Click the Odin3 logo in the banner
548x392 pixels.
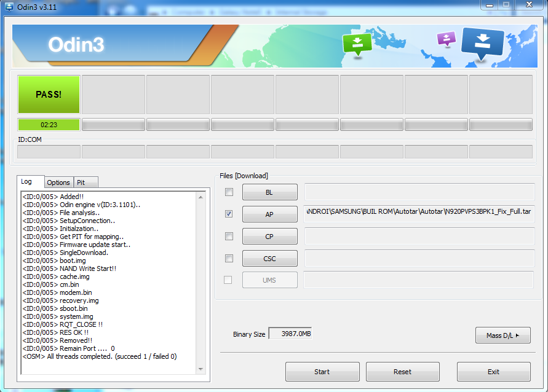pos(76,45)
